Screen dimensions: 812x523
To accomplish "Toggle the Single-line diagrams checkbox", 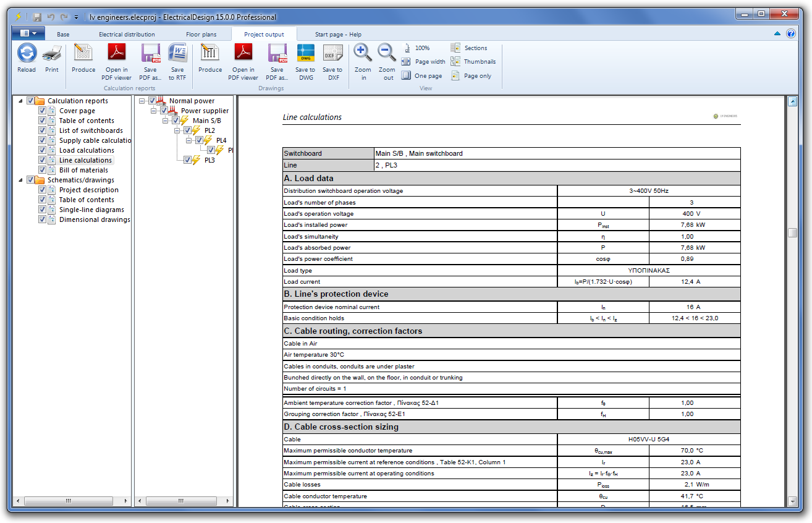I will tap(42, 210).
